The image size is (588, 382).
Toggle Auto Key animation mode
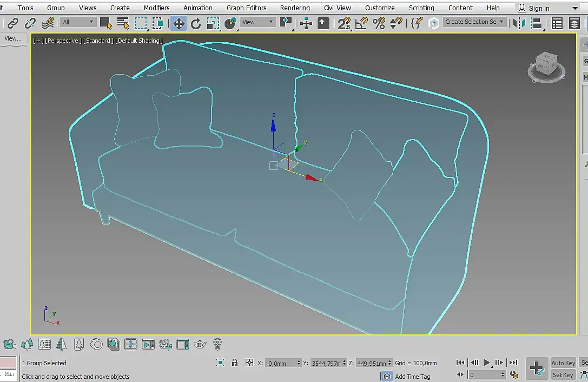pyautogui.click(x=563, y=363)
